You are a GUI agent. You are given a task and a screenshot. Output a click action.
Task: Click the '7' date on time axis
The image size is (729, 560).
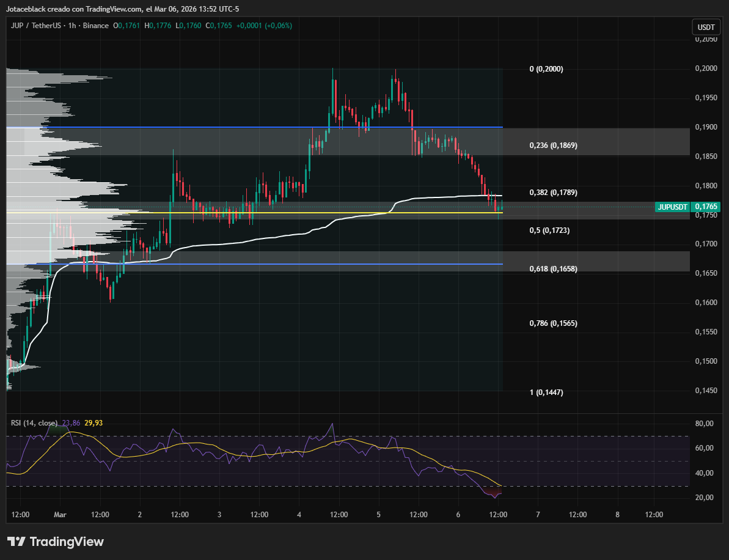pyautogui.click(x=538, y=515)
